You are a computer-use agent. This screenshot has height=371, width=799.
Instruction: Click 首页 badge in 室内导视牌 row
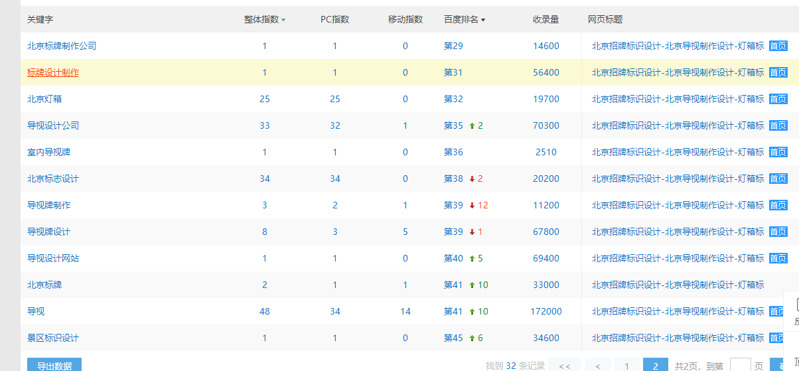[x=778, y=152]
